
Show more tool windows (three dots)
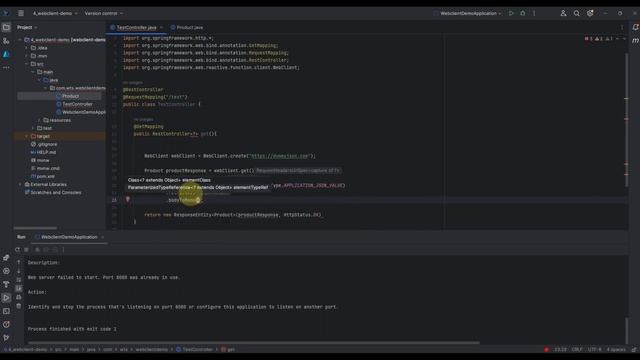pyautogui.click(x=6, y=67)
